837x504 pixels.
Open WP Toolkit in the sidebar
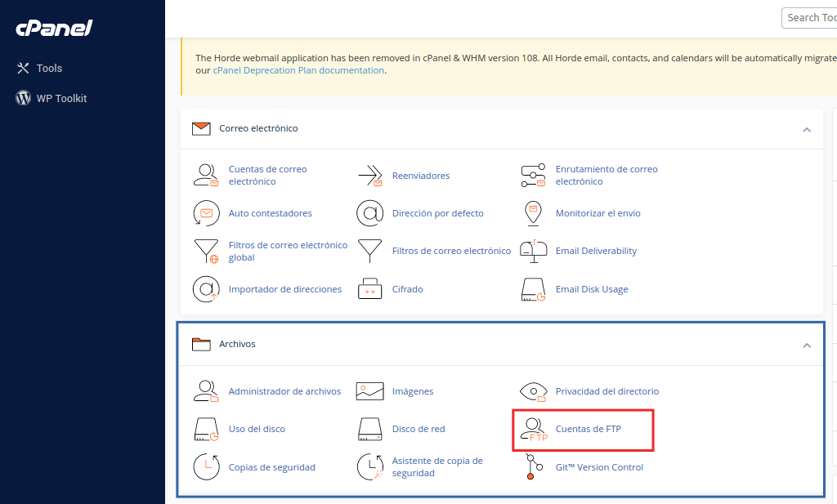(x=61, y=99)
